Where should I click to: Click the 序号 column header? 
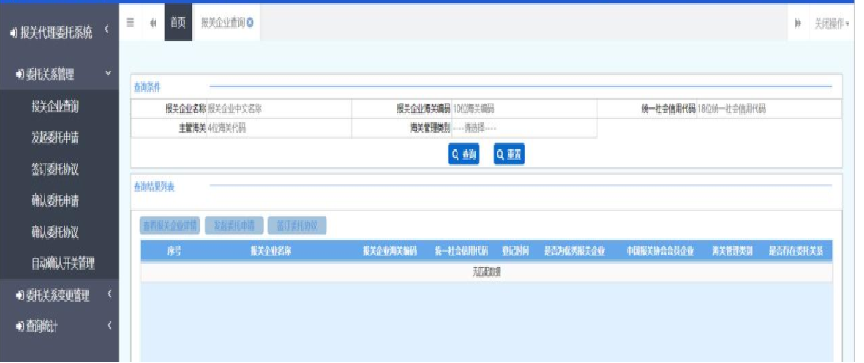click(x=174, y=252)
